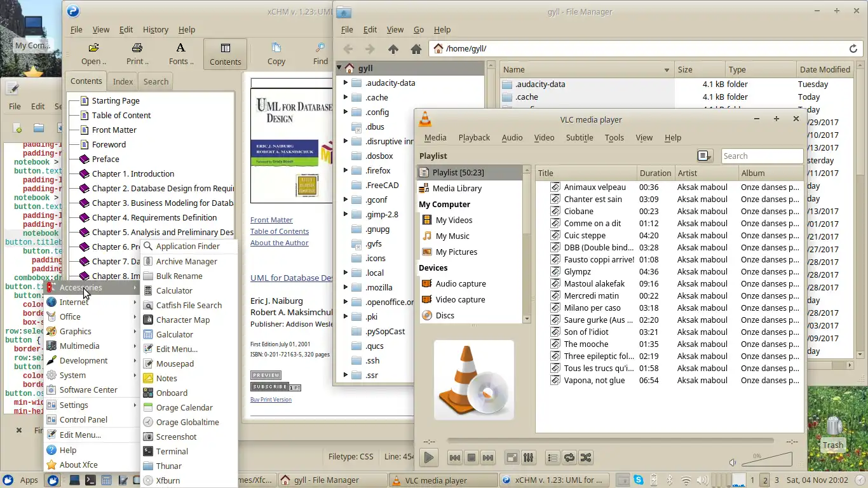Open the Tools menu in VLC

614,137
